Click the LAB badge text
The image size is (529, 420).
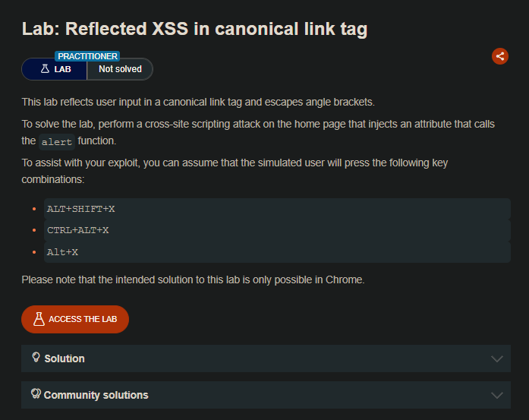[62, 69]
